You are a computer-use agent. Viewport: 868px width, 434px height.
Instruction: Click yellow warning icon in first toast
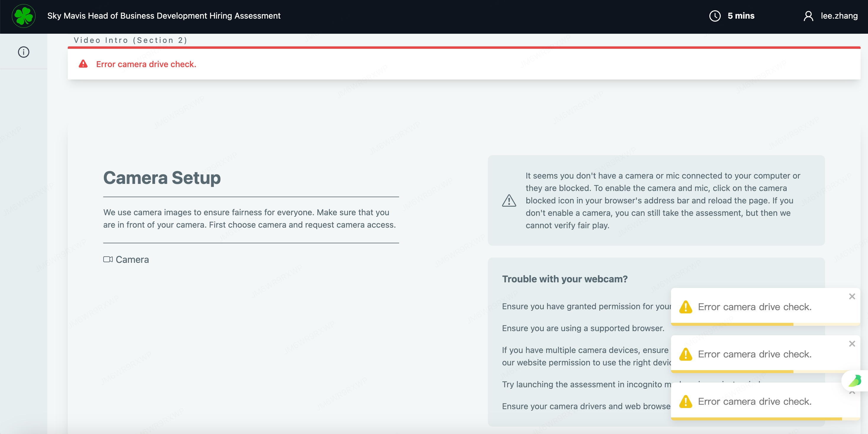pyautogui.click(x=685, y=307)
